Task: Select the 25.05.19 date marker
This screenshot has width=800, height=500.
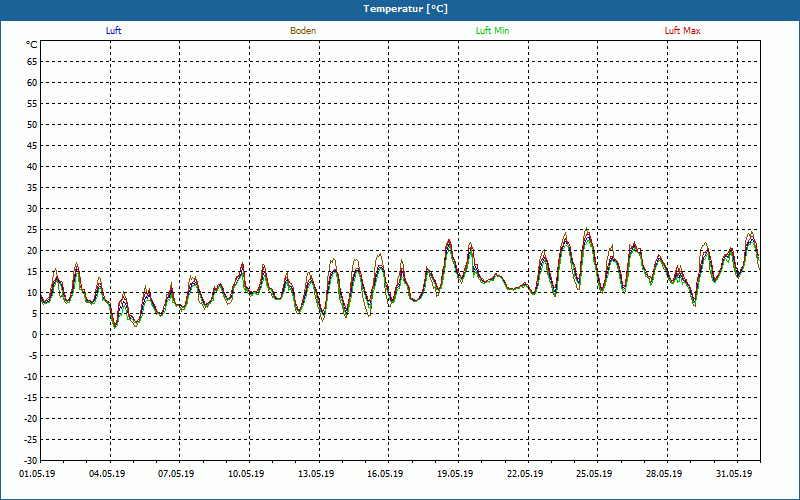Action: 594,474
